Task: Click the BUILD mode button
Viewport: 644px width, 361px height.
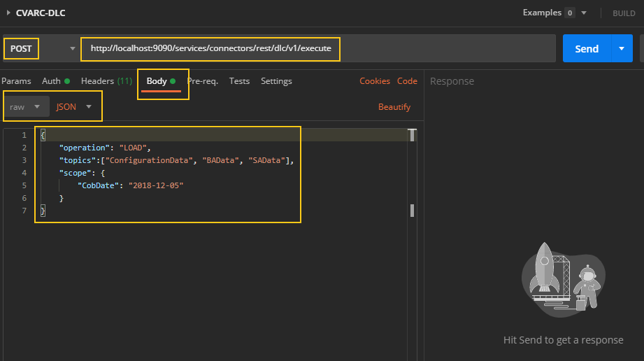Action: pyautogui.click(x=624, y=13)
